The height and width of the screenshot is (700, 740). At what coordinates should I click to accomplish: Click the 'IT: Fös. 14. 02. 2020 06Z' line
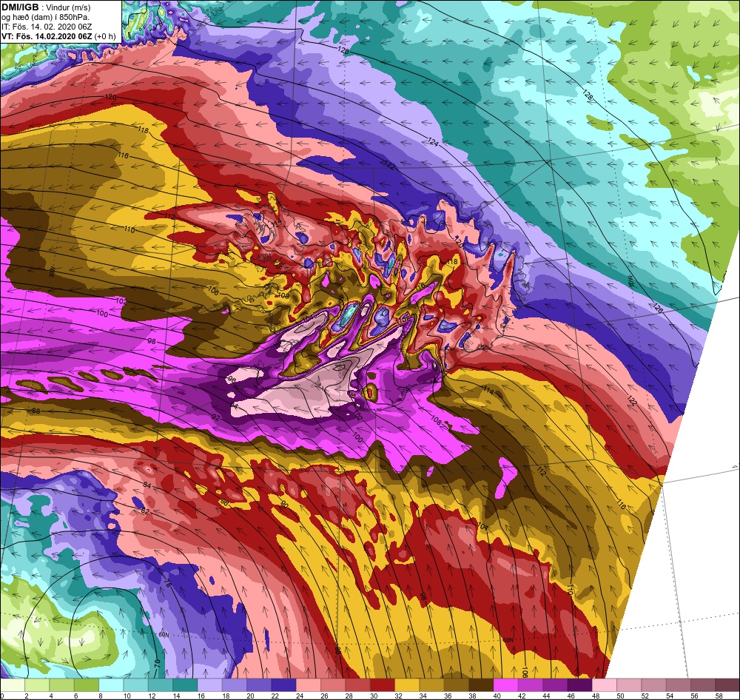coord(47,27)
